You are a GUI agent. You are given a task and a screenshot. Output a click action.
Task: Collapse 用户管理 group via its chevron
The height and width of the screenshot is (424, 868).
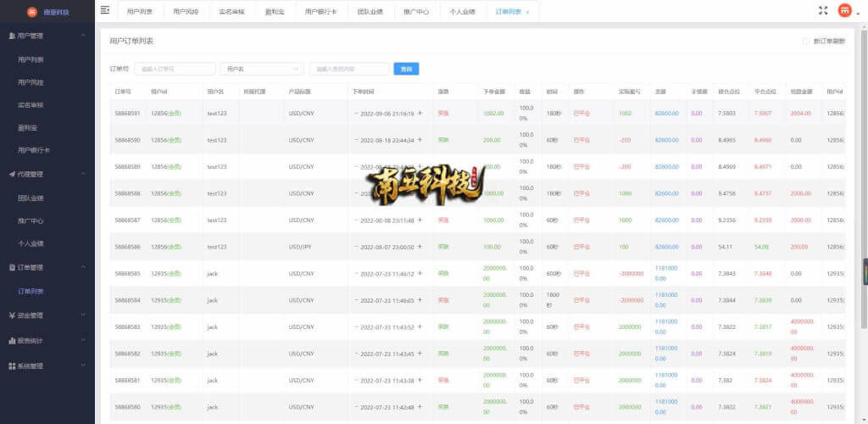[x=83, y=36]
